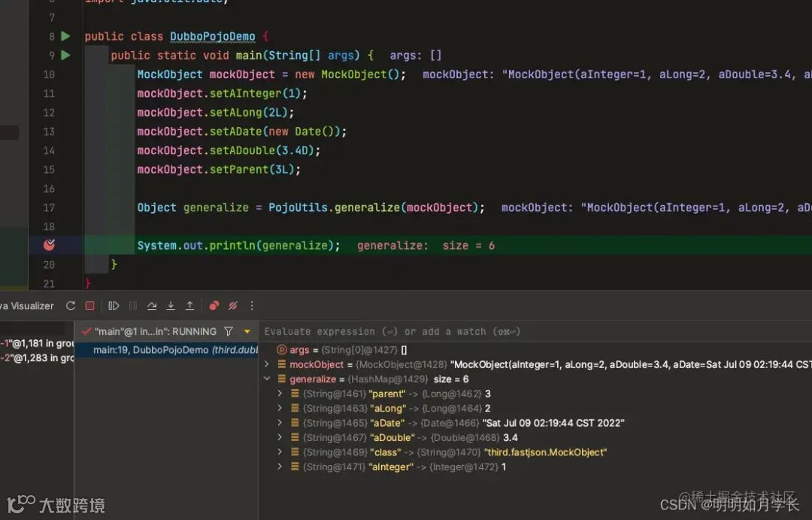812x520 pixels.
Task: Click PojoUtils.generalize call on line 17
Action: 377,208
